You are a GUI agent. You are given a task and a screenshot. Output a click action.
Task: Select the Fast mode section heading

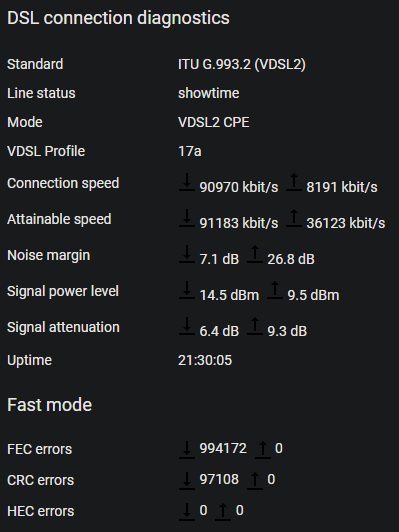[50, 404]
